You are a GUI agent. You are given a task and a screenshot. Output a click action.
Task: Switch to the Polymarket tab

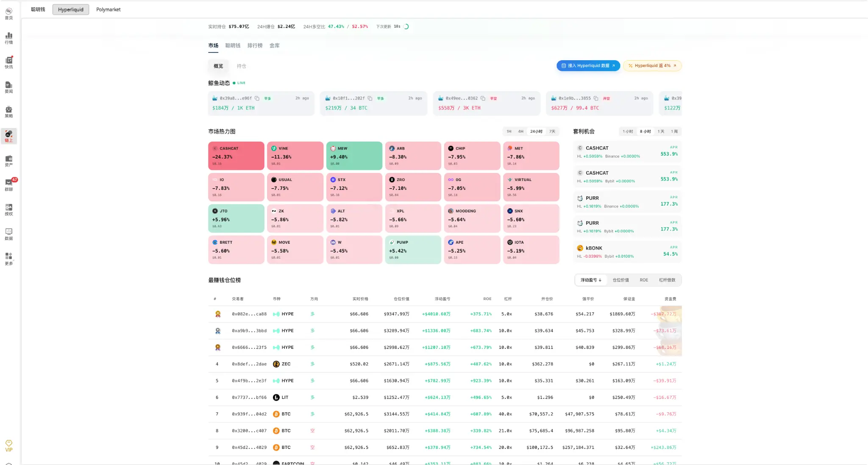pos(108,9)
